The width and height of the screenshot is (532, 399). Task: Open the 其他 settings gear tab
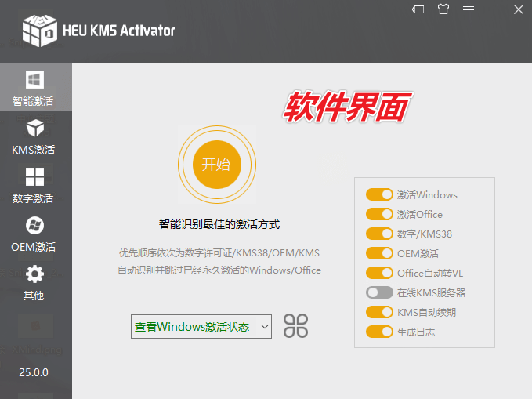click(x=34, y=282)
